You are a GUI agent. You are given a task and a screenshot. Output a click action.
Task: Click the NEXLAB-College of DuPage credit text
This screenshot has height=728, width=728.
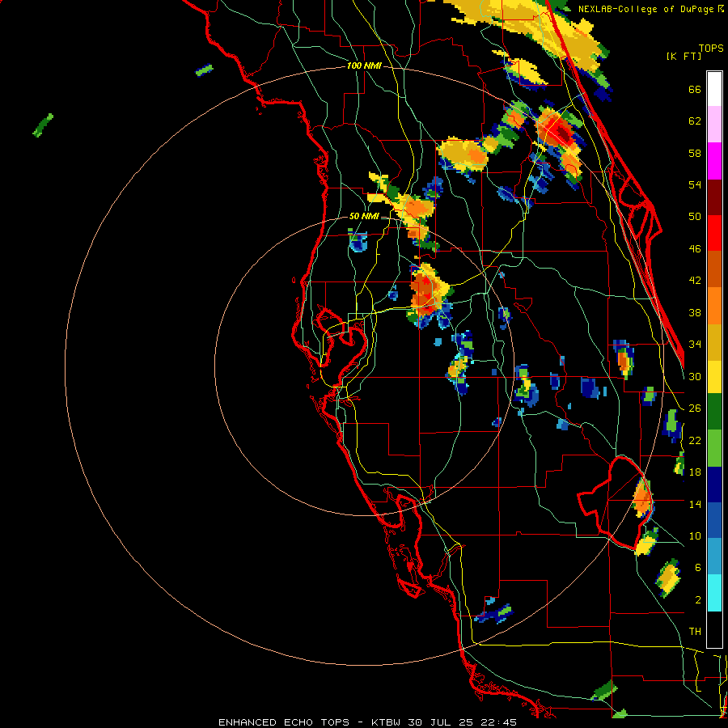650,9
